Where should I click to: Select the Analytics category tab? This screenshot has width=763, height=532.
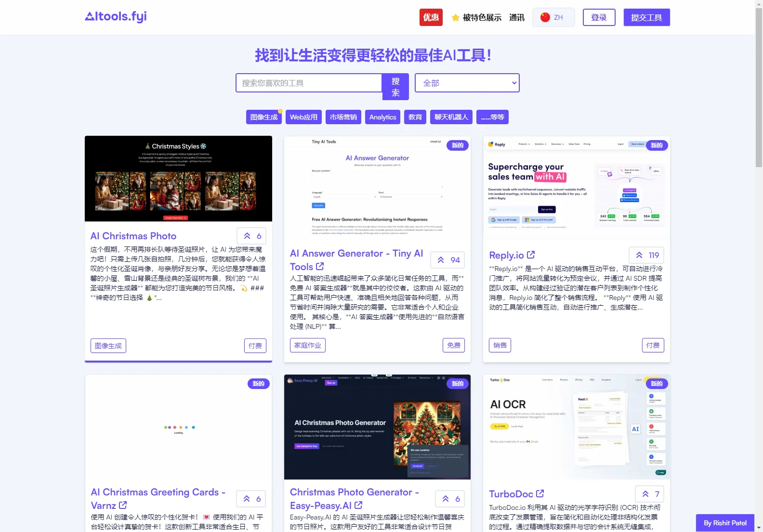(382, 117)
